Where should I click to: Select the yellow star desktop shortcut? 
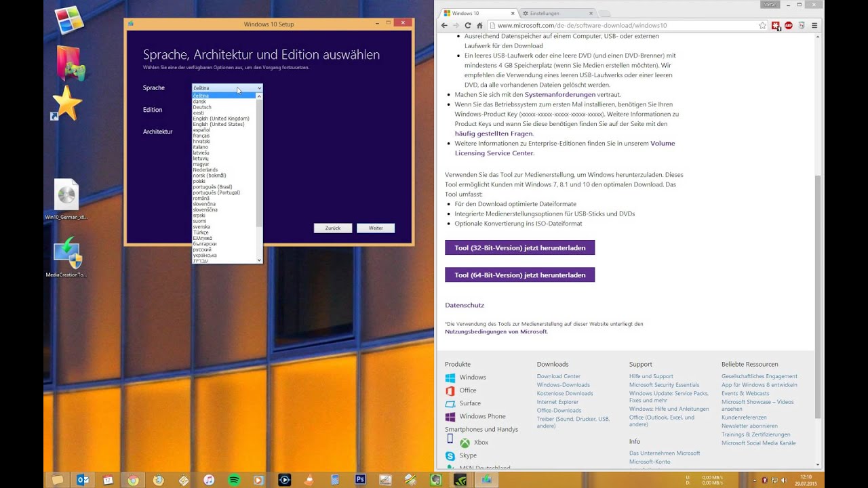coord(66,103)
